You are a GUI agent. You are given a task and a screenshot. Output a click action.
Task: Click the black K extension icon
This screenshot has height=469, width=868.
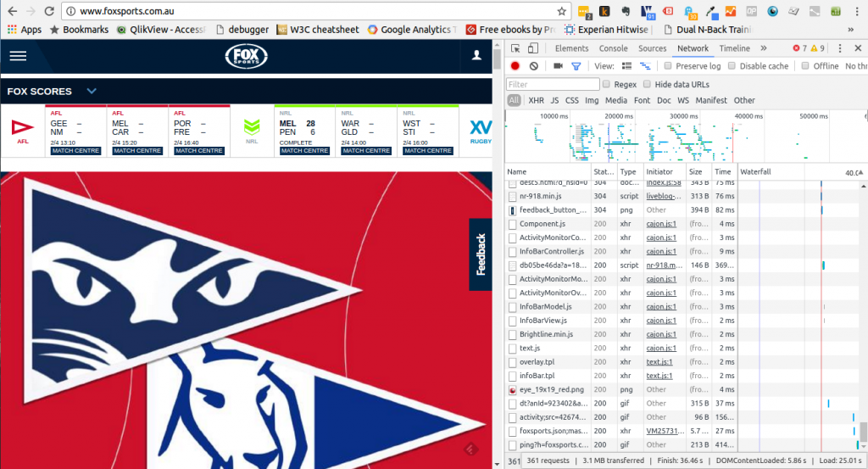(x=604, y=11)
